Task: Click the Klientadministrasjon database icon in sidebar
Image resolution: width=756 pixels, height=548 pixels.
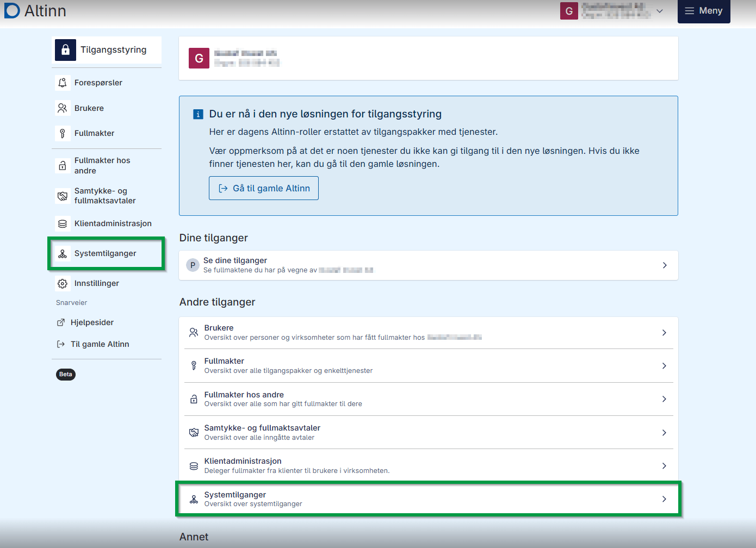Action: pos(63,223)
